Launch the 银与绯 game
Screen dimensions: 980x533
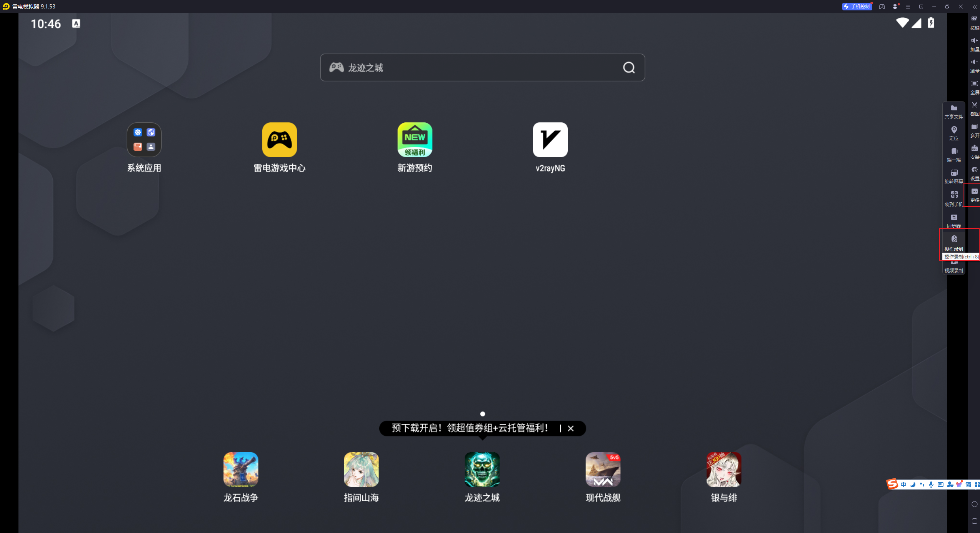[x=724, y=477]
